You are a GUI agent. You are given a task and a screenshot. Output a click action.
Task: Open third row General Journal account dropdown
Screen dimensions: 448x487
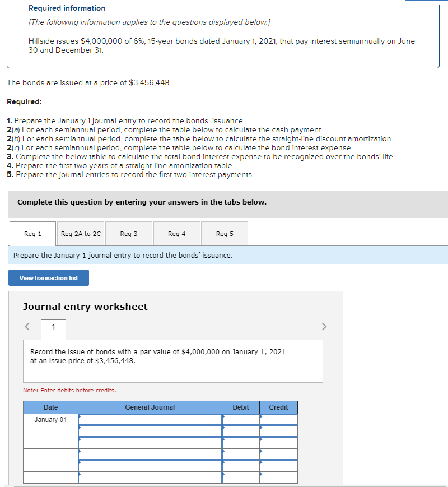(x=150, y=443)
